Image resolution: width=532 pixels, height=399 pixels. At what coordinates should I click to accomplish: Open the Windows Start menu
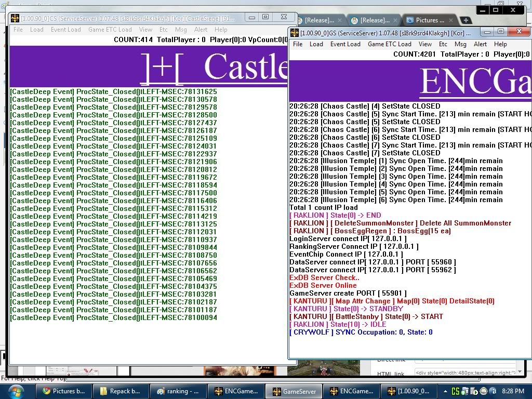[x=12, y=391]
